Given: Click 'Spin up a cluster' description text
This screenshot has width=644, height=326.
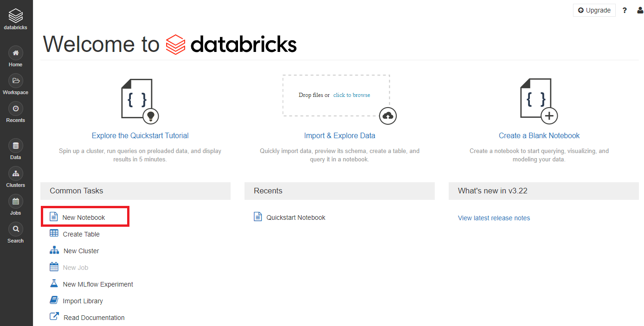Looking at the screenshot, I should (140, 155).
